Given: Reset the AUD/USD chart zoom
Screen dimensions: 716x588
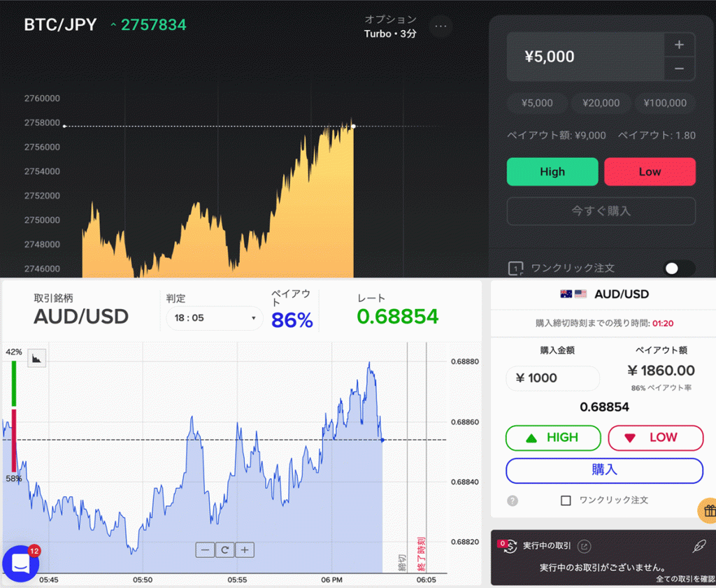Looking at the screenshot, I should [225, 550].
